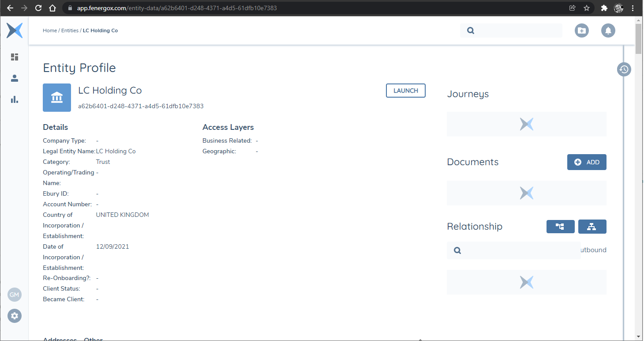The image size is (644, 341).
Task: Open the relationship org chart view button
Action: [592, 227]
